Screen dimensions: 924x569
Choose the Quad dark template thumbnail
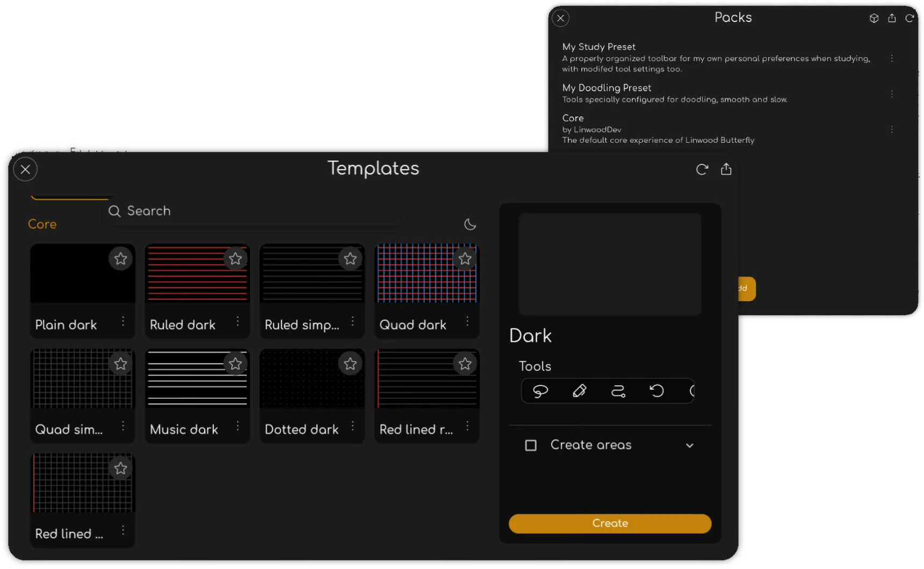click(x=427, y=274)
